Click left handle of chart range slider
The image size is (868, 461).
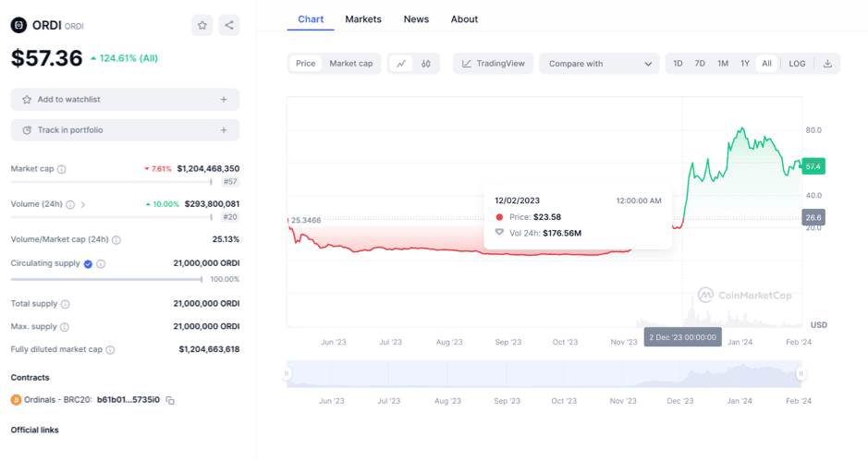[287, 374]
